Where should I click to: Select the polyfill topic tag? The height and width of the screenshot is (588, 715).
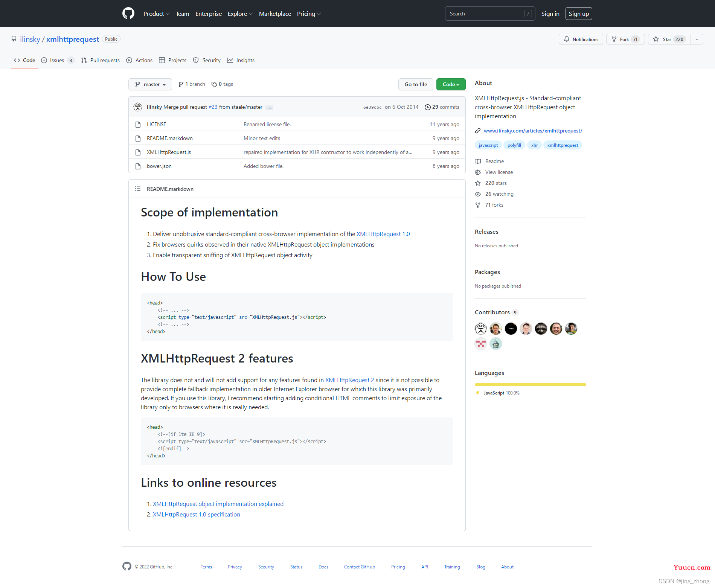click(514, 145)
